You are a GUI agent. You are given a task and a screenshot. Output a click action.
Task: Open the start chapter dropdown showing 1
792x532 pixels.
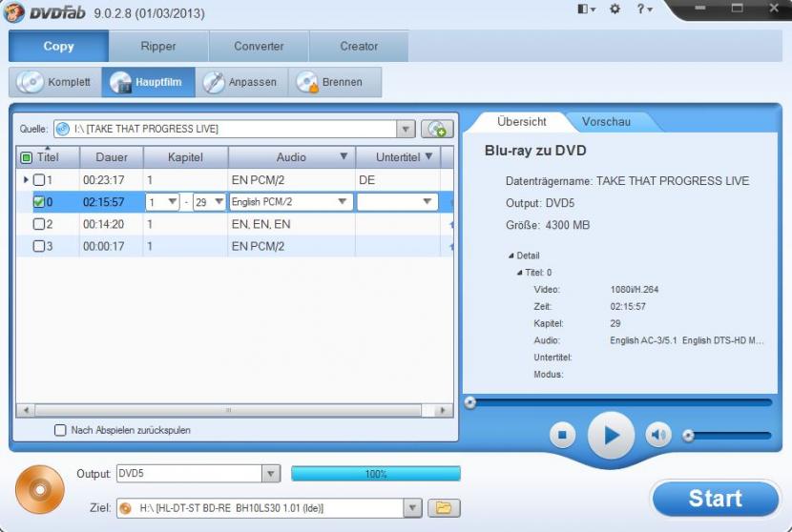click(162, 202)
